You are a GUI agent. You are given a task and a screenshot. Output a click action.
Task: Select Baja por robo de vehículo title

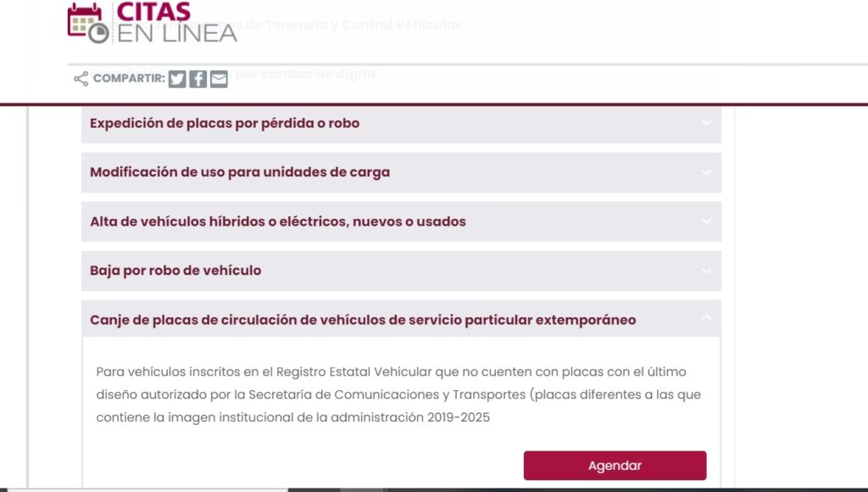(175, 271)
